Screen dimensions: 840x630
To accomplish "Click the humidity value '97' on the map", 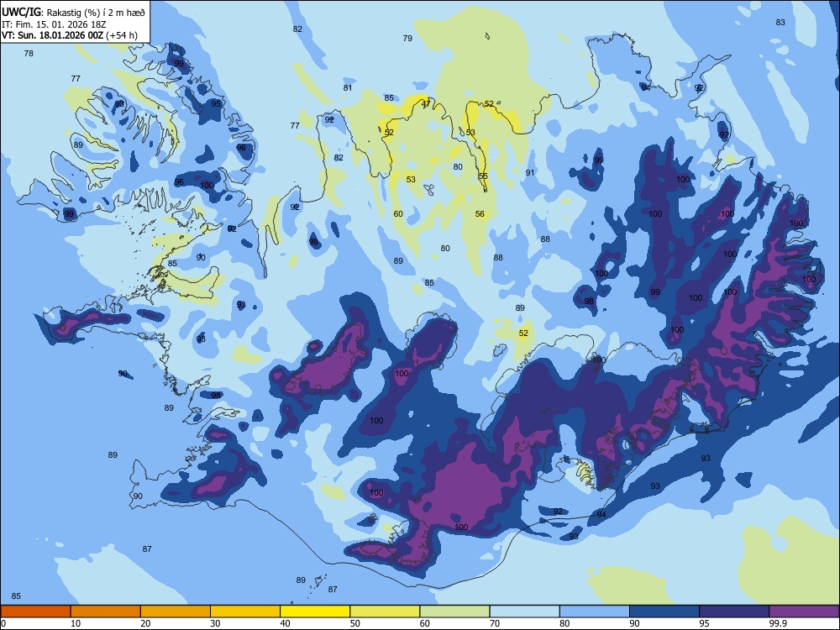I will [724, 134].
